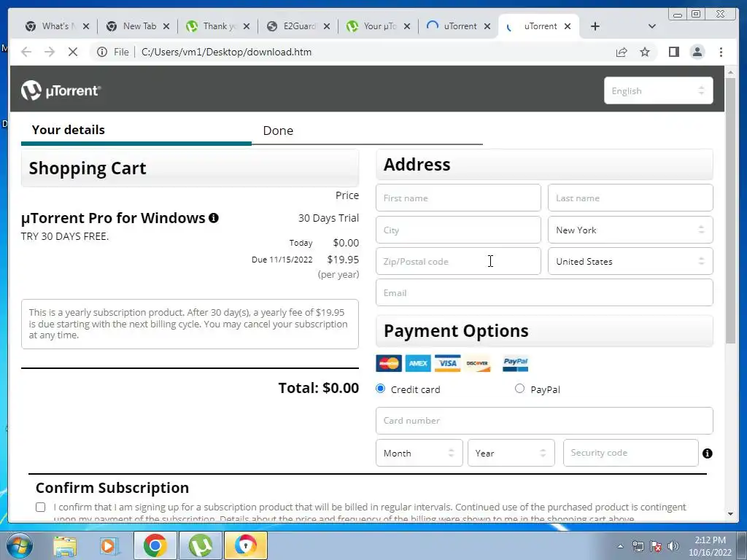Screen dimensions: 747x560
Task: Show hidden system tray icons
Action: (620, 546)
